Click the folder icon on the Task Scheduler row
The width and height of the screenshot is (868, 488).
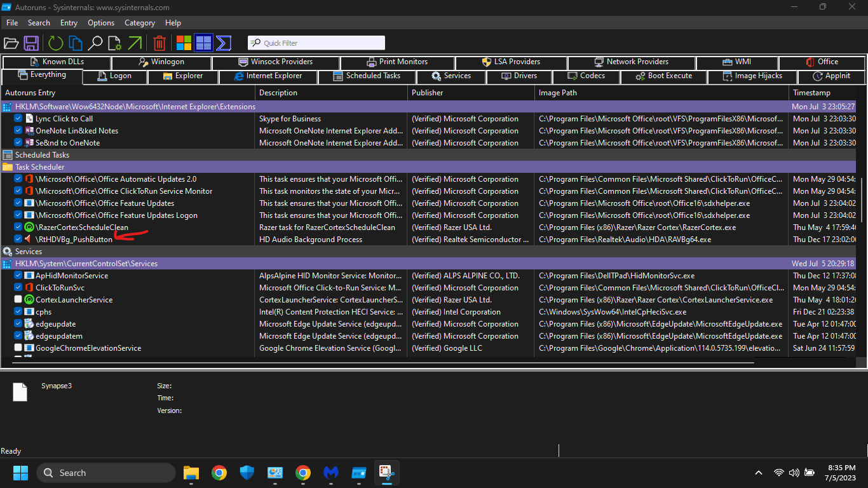click(x=8, y=167)
